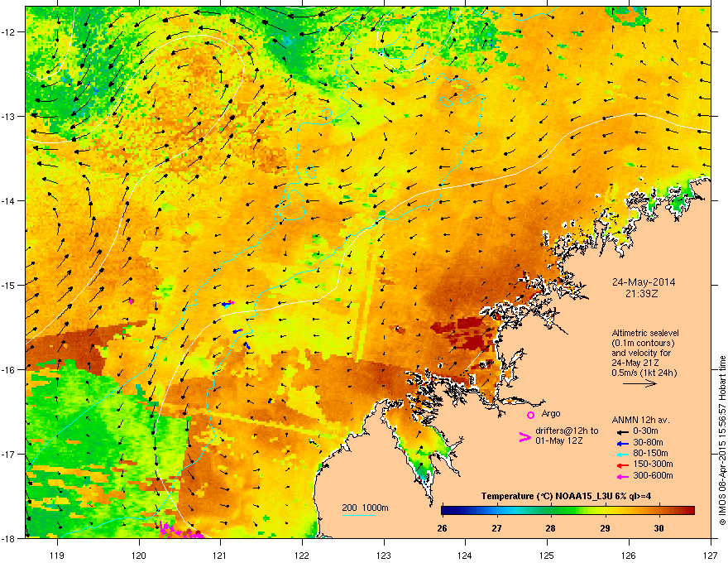Click the Temperature NOAA15_L3U colorbar title
This screenshot has width=728, height=563.
[x=566, y=496]
